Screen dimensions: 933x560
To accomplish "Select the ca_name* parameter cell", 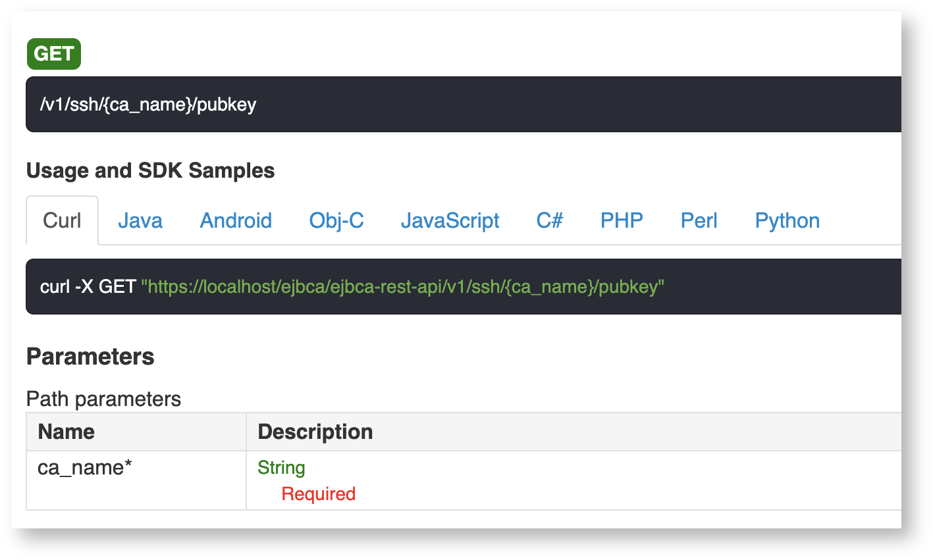I will pos(85,468).
